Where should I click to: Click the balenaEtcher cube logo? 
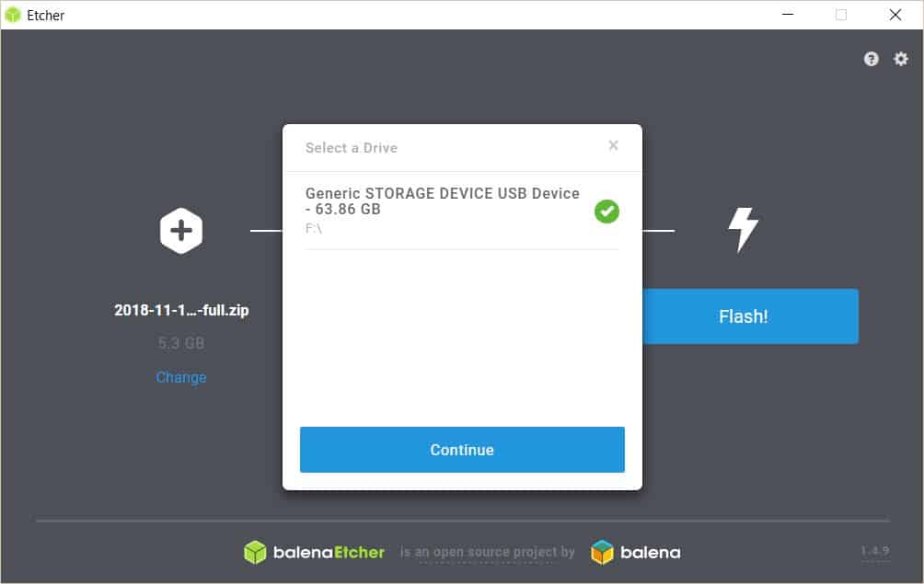click(255, 552)
